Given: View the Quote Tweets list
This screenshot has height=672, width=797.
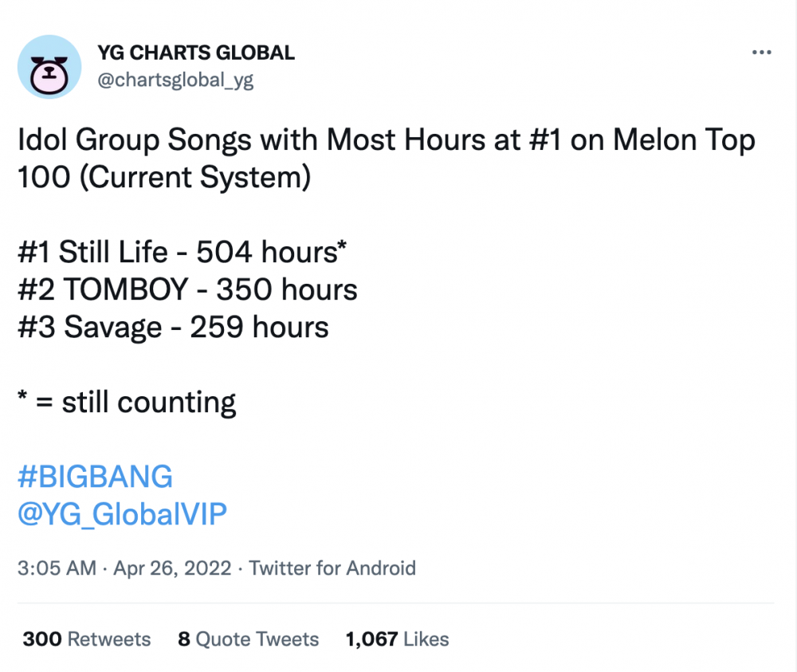Looking at the screenshot, I should coord(248,639).
